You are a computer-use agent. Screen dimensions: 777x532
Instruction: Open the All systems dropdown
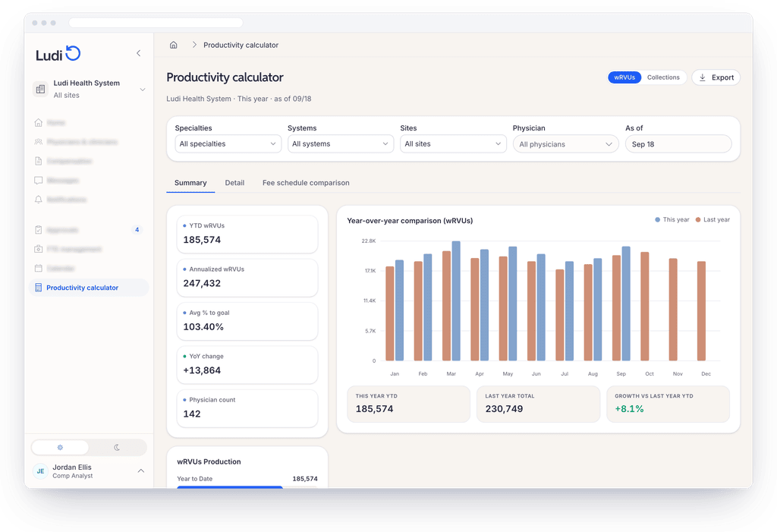coord(341,143)
